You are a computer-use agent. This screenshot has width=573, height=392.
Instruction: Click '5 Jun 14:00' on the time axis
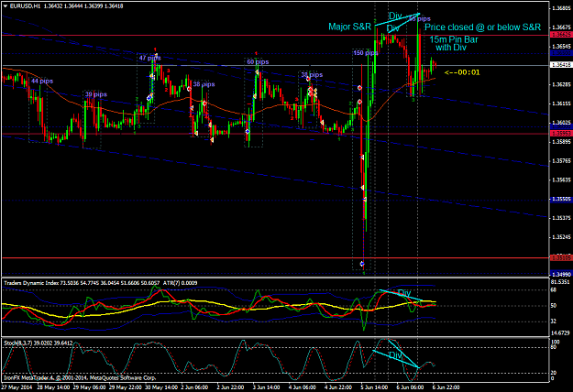click(x=374, y=387)
